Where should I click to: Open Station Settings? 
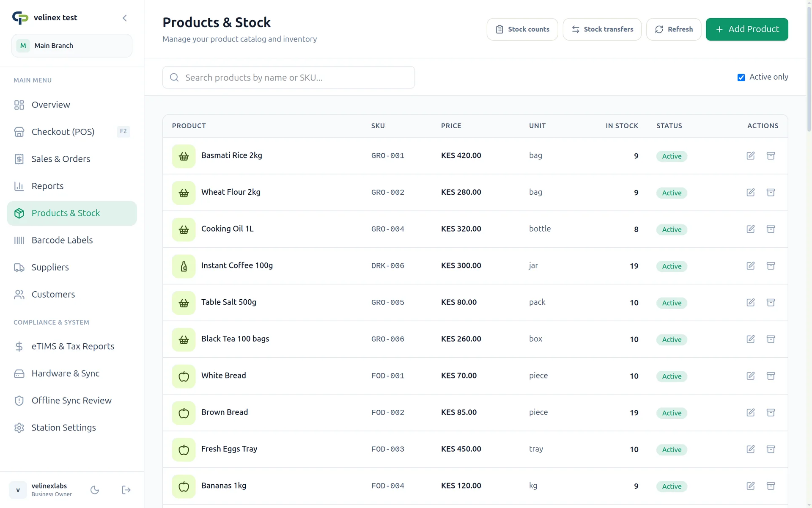click(x=72, y=428)
